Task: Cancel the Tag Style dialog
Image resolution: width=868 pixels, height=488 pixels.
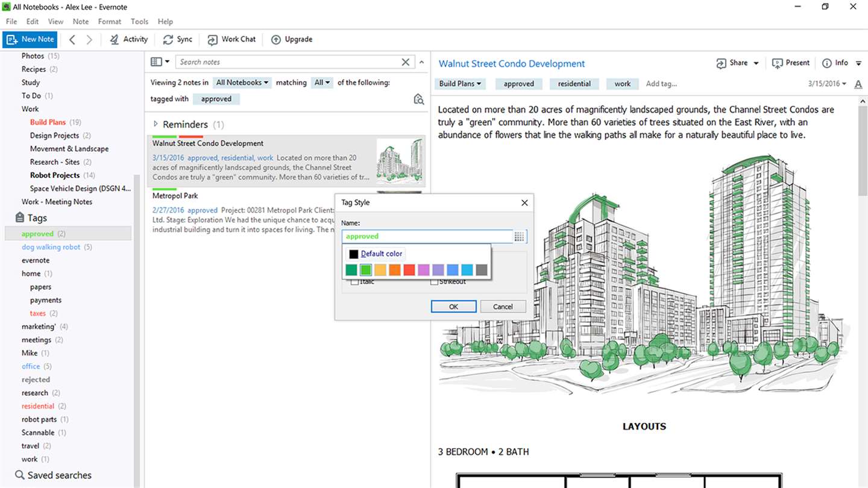Action: [x=503, y=307]
